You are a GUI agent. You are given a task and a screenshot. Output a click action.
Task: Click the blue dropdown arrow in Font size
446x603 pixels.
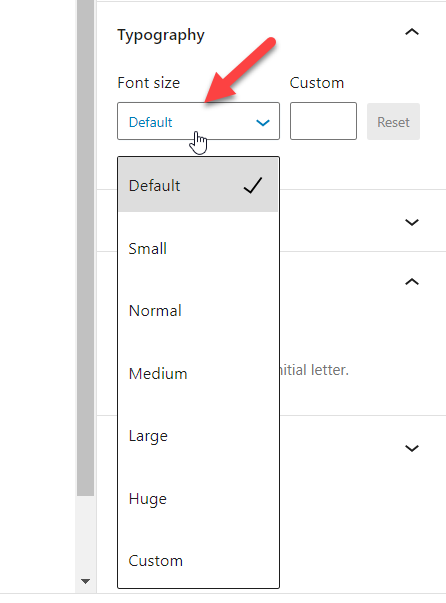[x=263, y=123]
